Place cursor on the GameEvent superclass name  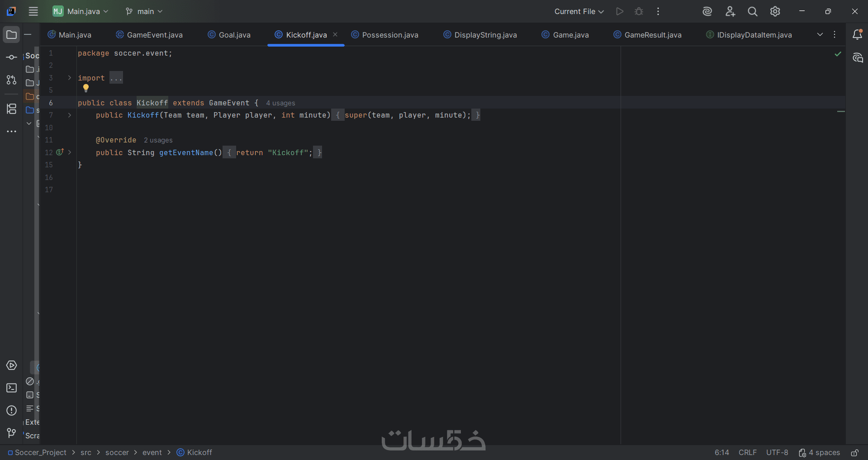pyautogui.click(x=229, y=103)
